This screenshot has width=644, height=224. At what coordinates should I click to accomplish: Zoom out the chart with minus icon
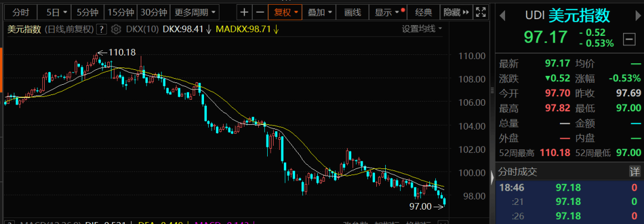click(x=259, y=13)
